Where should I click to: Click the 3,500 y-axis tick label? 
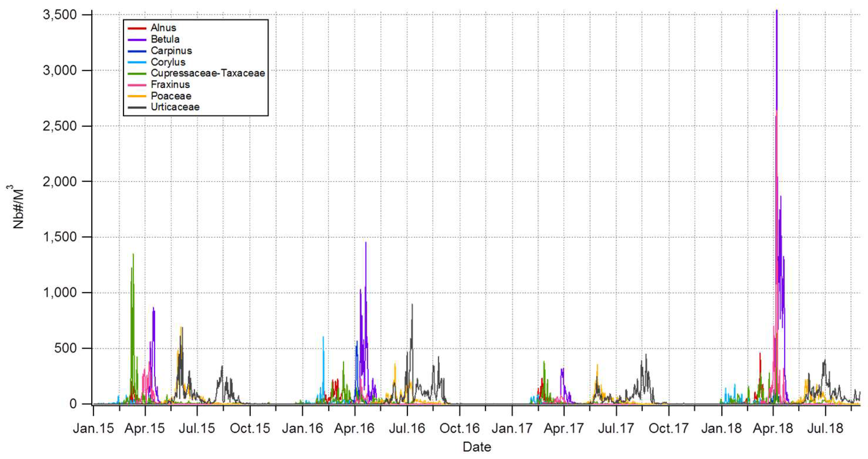60,15
